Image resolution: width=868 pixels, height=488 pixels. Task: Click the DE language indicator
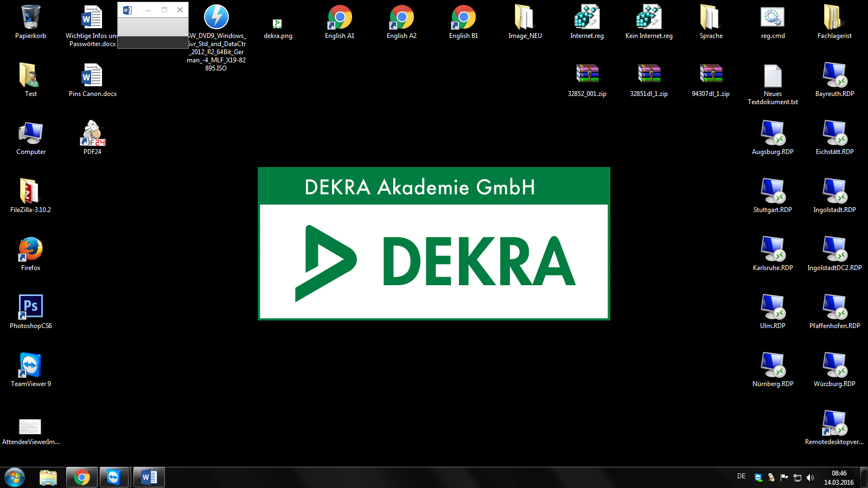click(741, 476)
